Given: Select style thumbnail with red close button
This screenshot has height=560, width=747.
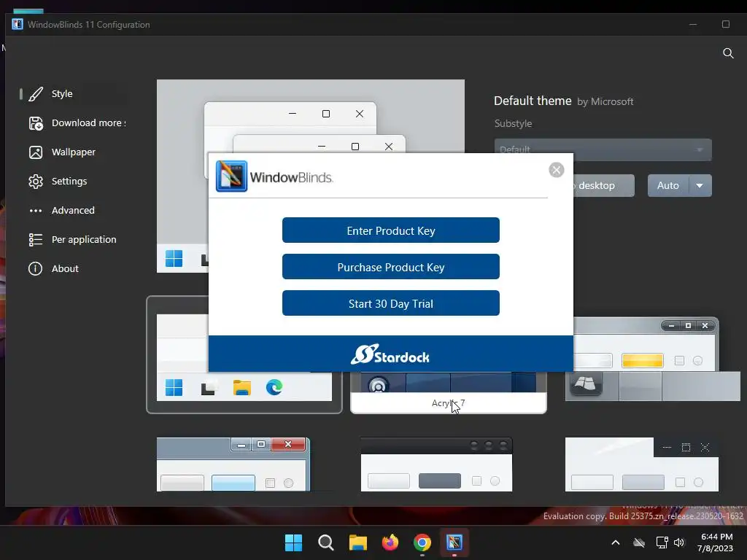Looking at the screenshot, I should tap(233, 464).
